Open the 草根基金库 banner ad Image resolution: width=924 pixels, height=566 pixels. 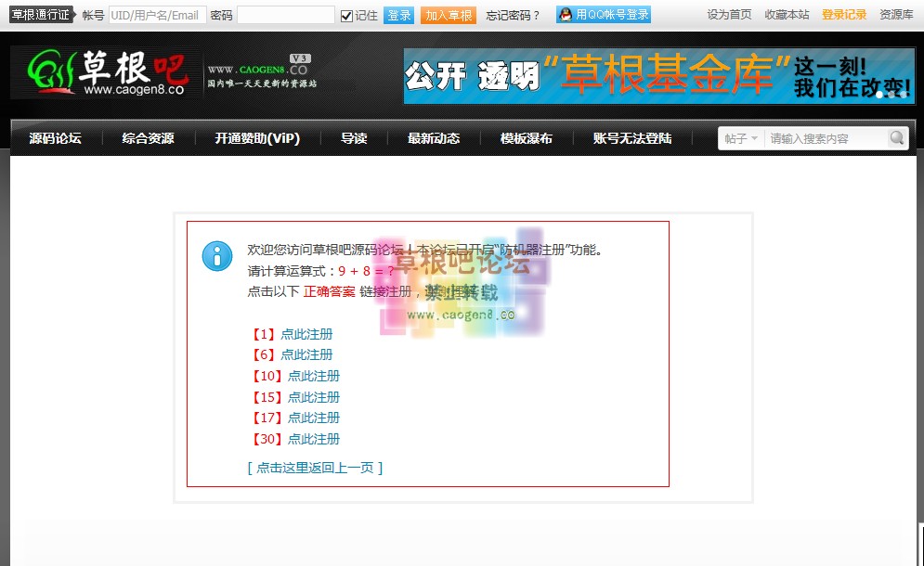pyautogui.click(x=658, y=75)
